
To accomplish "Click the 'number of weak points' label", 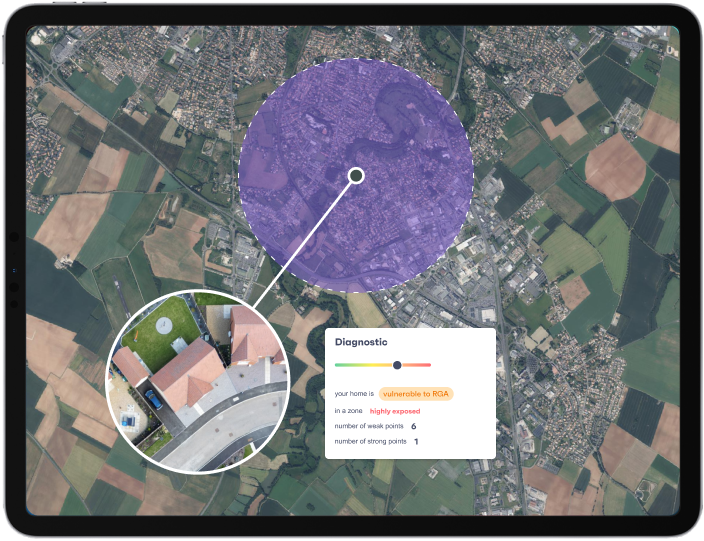I will [x=369, y=426].
